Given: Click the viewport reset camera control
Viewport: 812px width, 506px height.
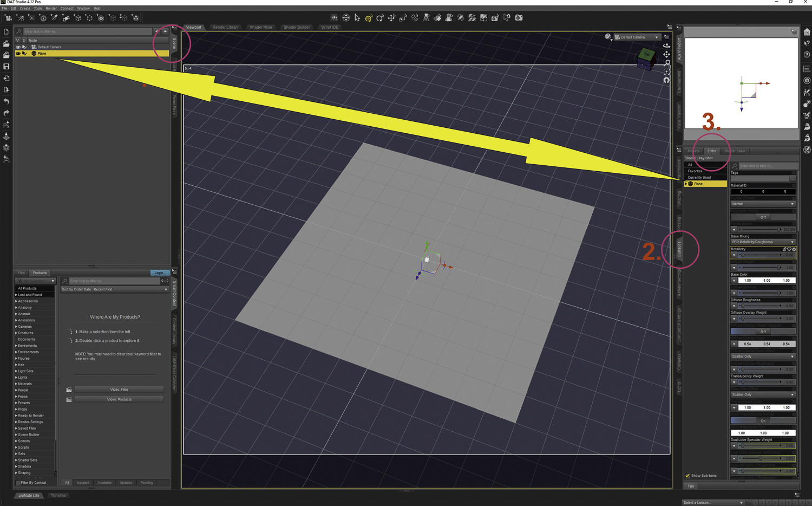Looking at the screenshot, I should point(666,80).
